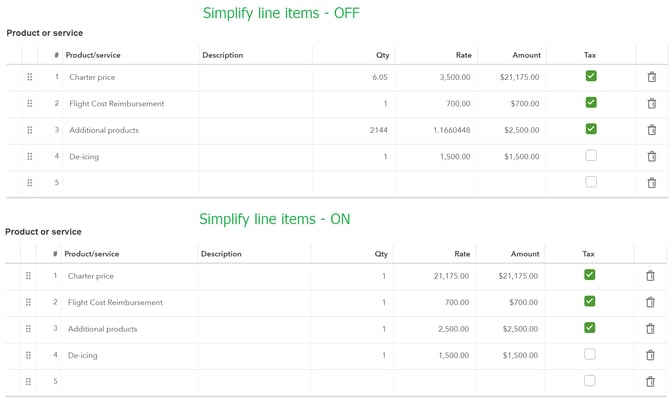Click trash icon for De-icing in top table
The image size is (670, 403).
pos(651,157)
